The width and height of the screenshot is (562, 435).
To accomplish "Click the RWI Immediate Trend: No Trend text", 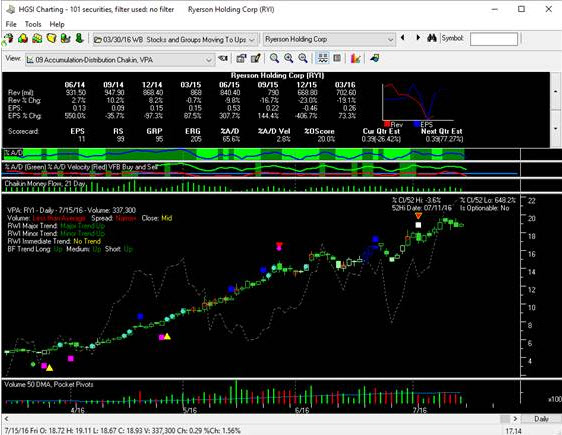I will click(x=54, y=241).
